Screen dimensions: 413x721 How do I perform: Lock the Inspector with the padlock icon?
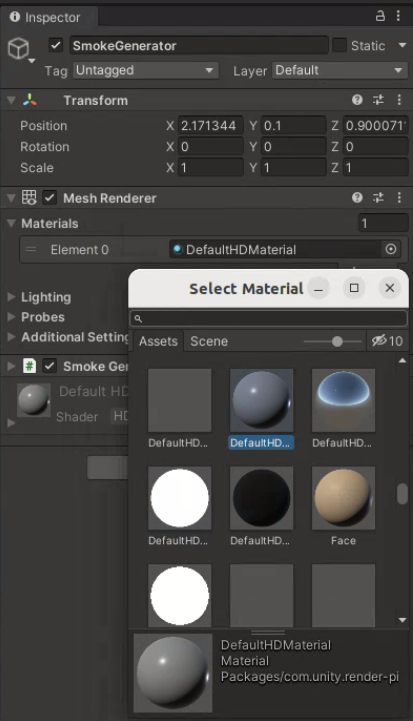[380, 16]
